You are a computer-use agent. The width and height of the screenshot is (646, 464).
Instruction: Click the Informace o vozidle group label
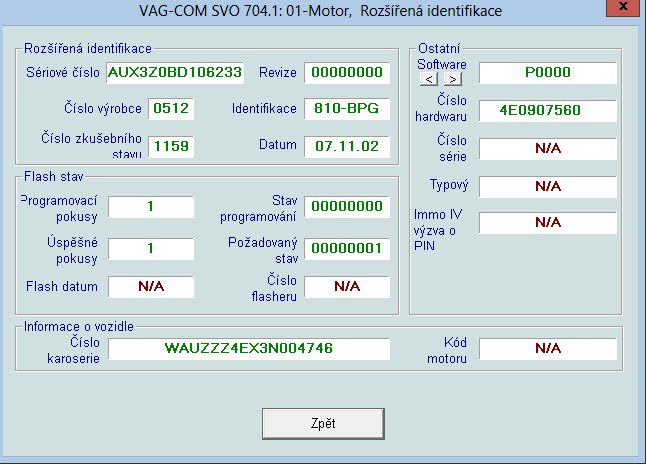pos(79,326)
